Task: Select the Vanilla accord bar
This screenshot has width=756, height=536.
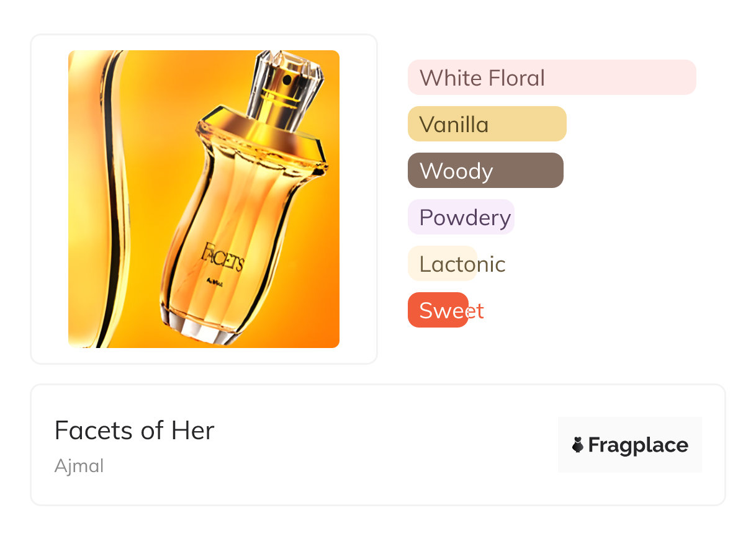Action: click(487, 124)
